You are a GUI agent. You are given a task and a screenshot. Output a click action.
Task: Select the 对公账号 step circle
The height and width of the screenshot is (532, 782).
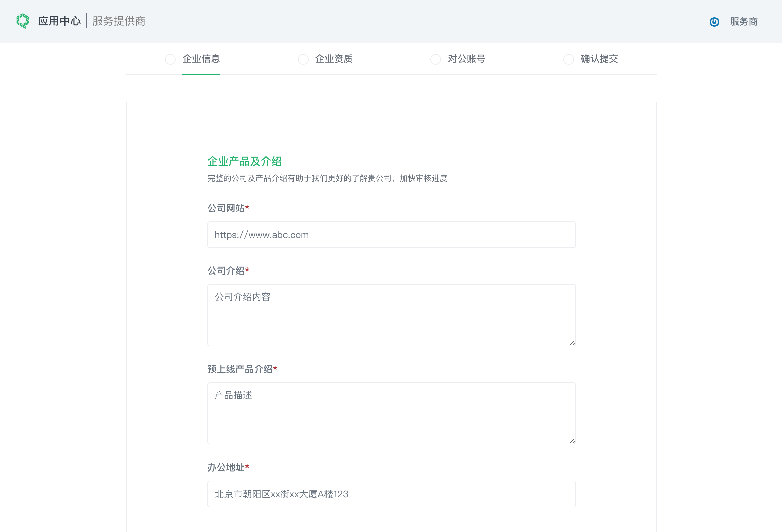coord(436,59)
